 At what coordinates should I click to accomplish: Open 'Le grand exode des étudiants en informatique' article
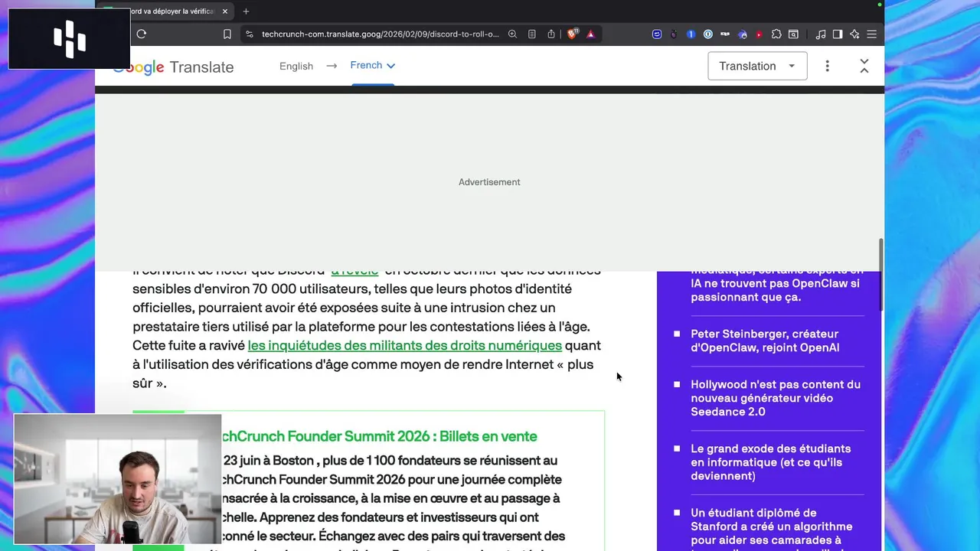770,462
